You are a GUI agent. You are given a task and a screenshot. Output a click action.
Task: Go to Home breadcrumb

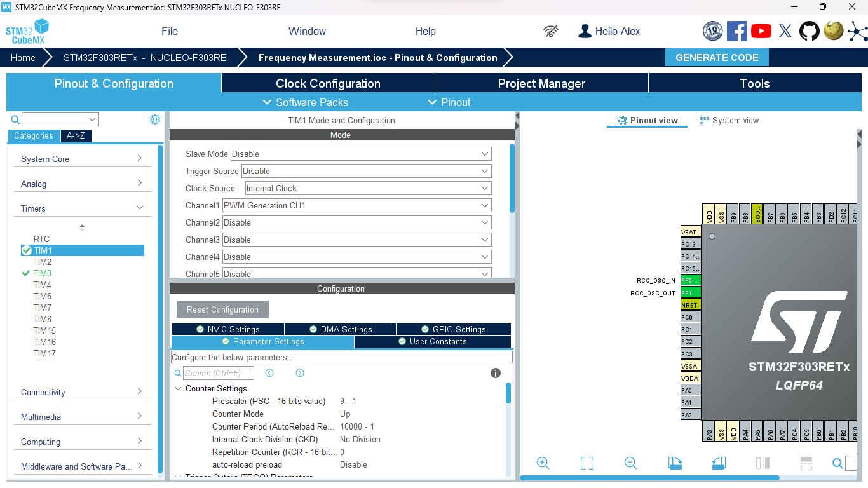(23, 57)
